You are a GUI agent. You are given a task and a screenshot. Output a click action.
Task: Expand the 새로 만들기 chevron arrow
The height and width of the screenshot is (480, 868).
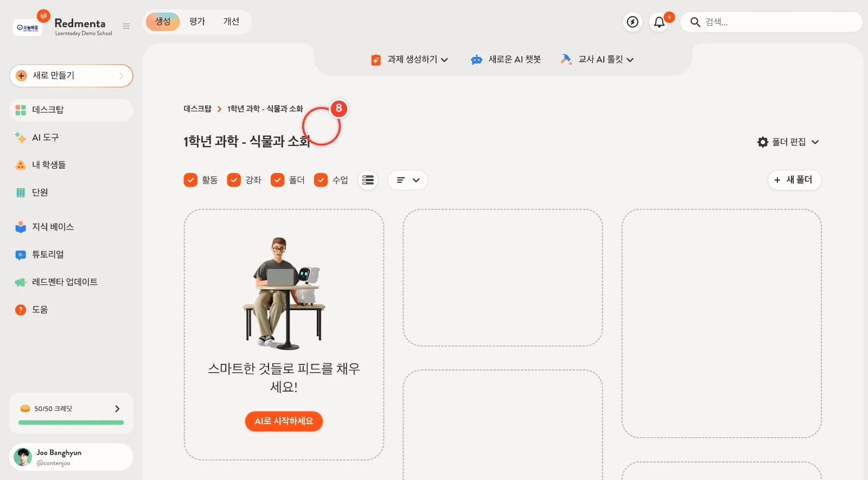[122, 76]
